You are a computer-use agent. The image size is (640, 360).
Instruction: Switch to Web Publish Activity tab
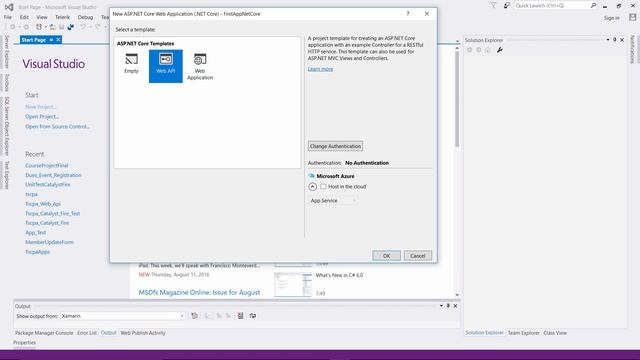[143, 333]
